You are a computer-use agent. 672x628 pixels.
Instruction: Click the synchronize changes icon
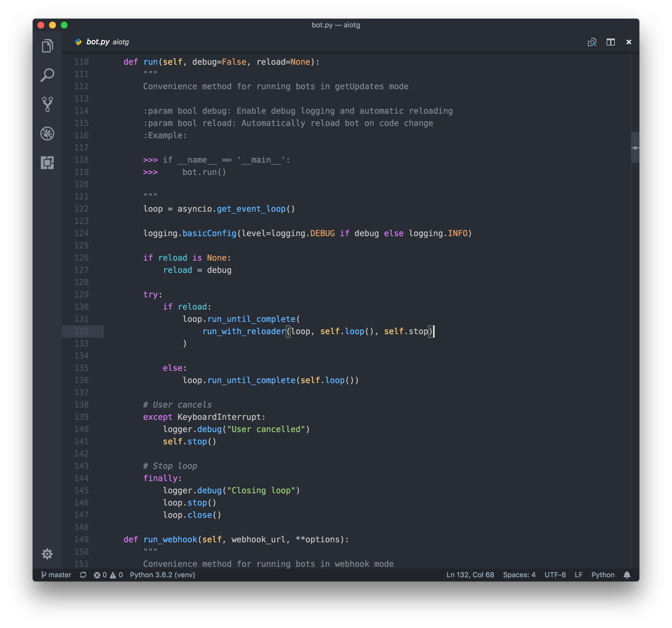tap(83, 575)
